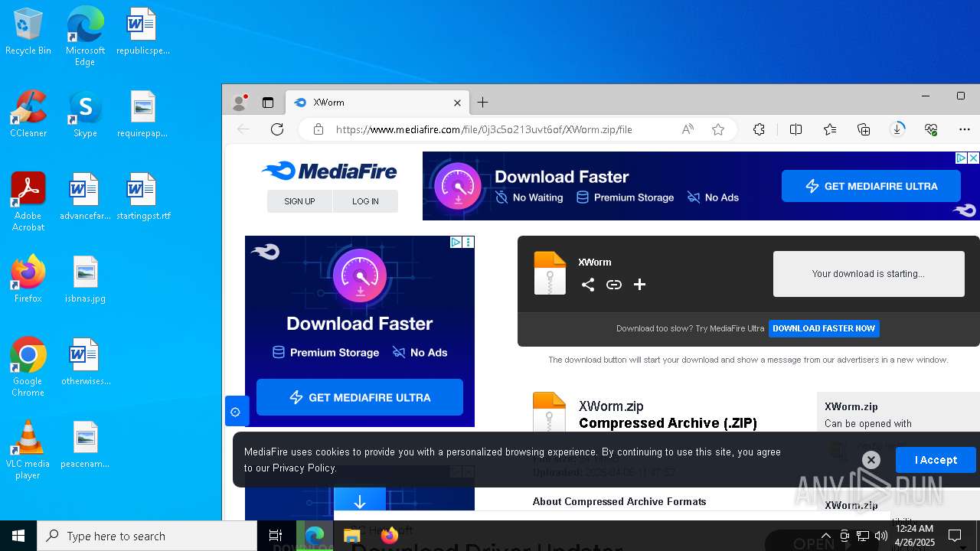Image resolution: width=980 pixels, height=551 pixels.
Task: Open isbnas.jpg image on desktop
Action: [85, 280]
